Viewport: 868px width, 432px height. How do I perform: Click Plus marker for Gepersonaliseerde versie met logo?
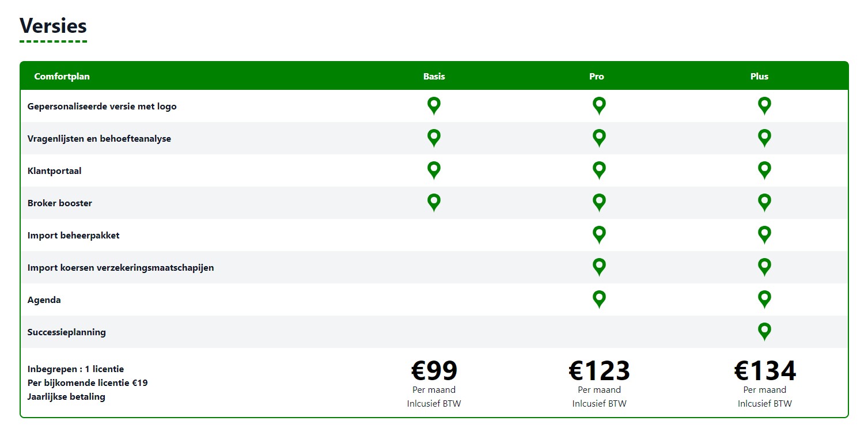tap(764, 106)
